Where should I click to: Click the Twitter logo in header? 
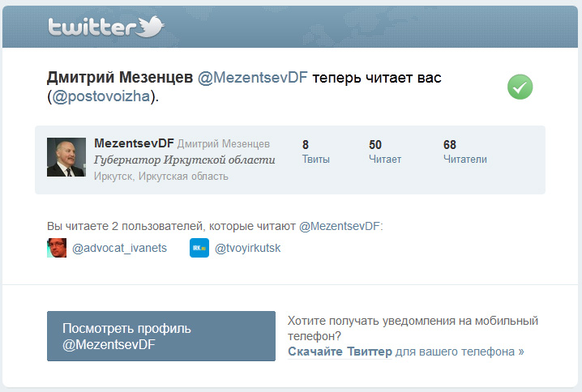click(105, 28)
